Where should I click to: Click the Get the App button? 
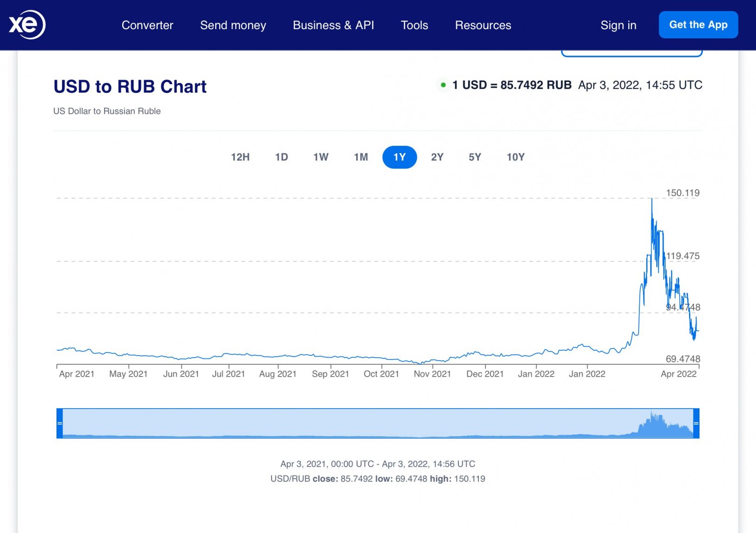pyautogui.click(x=698, y=25)
